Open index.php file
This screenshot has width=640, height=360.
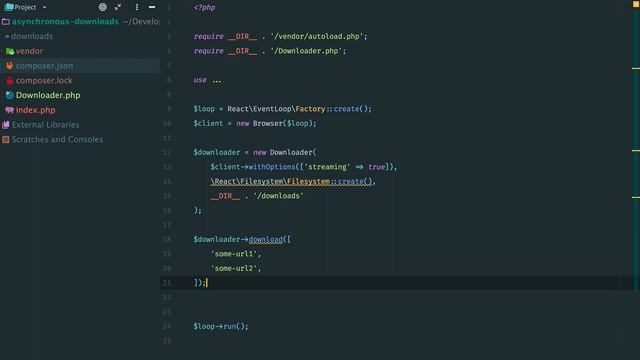(36, 110)
